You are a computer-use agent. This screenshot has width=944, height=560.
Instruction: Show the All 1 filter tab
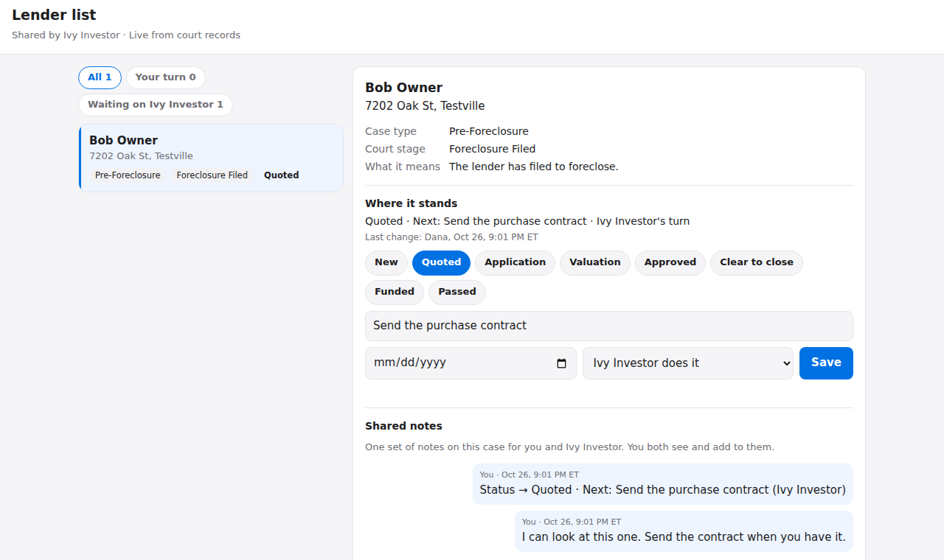click(100, 77)
